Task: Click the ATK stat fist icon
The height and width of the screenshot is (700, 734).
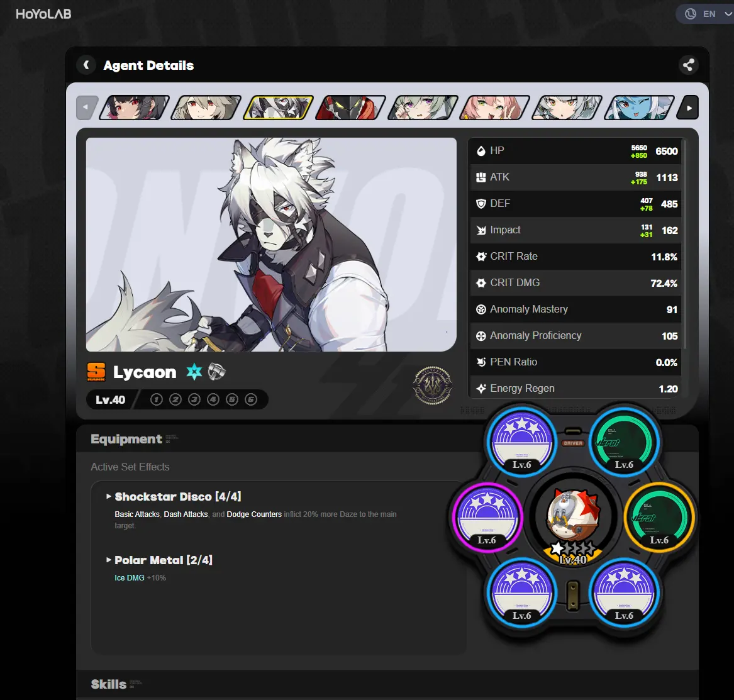Action: (x=481, y=177)
